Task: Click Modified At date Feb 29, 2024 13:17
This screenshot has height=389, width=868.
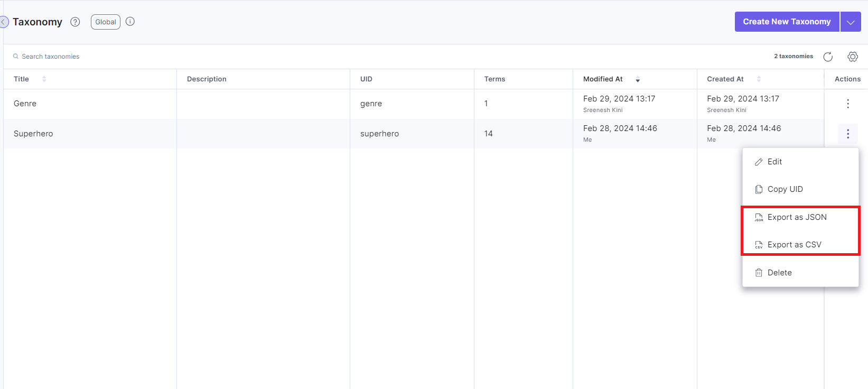Action: click(x=619, y=99)
